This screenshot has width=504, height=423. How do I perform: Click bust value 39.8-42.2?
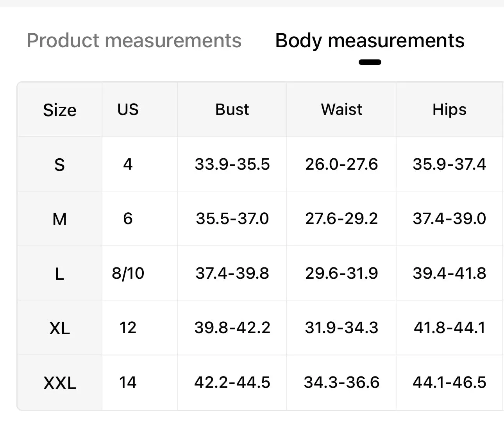(232, 328)
